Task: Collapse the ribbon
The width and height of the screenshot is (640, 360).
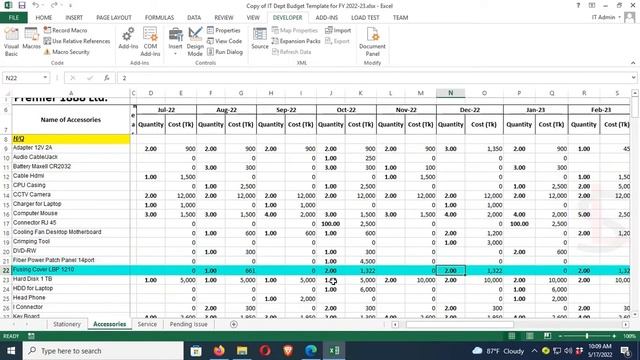Action: pos(633,63)
